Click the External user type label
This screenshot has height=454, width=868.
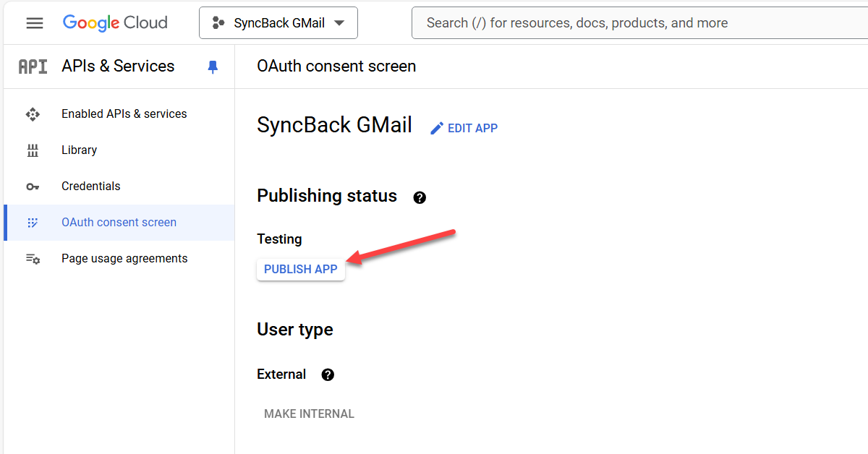[281, 374]
